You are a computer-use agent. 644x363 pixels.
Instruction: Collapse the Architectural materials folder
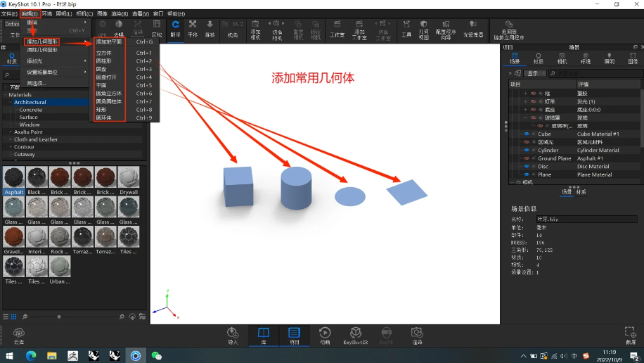click(10, 102)
